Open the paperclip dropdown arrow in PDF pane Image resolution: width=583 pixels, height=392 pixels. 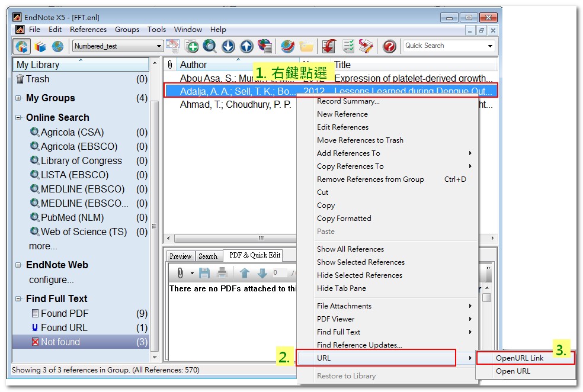point(192,274)
